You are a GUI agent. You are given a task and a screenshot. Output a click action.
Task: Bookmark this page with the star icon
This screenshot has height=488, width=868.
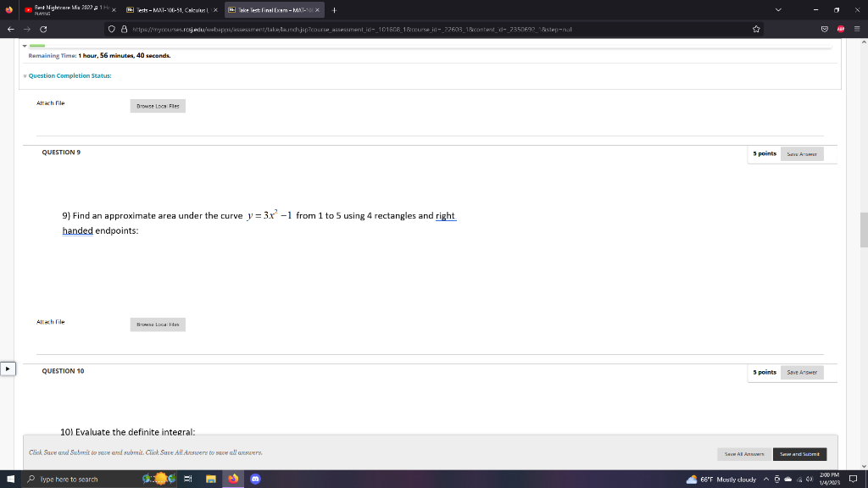756,29
